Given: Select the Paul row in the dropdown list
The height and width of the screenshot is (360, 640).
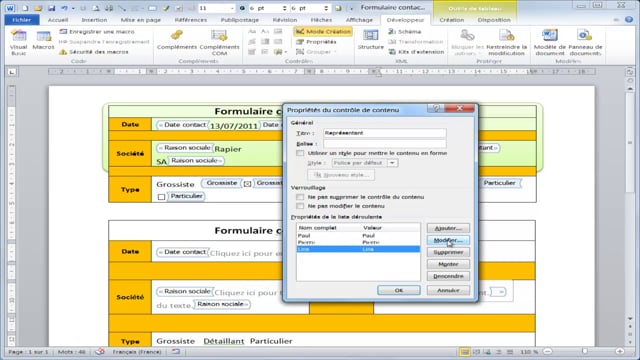Looking at the screenshot, I should [x=358, y=236].
